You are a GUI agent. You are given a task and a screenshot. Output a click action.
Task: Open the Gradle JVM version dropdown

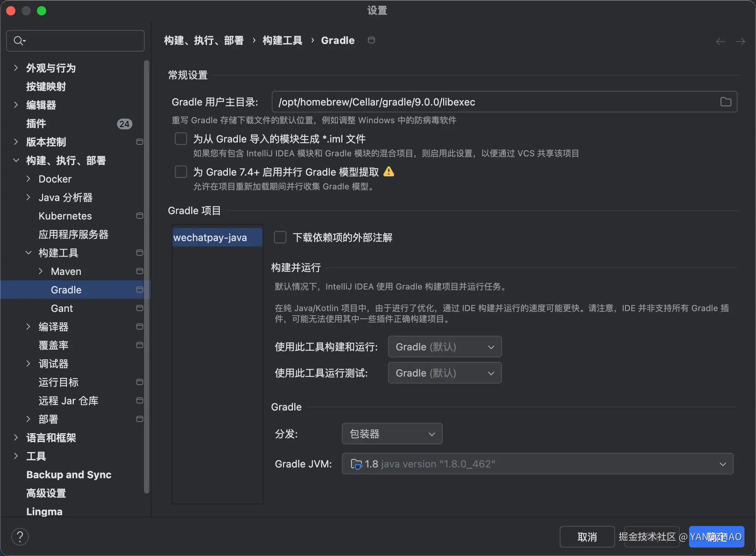pyautogui.click(x=537, y=464)
